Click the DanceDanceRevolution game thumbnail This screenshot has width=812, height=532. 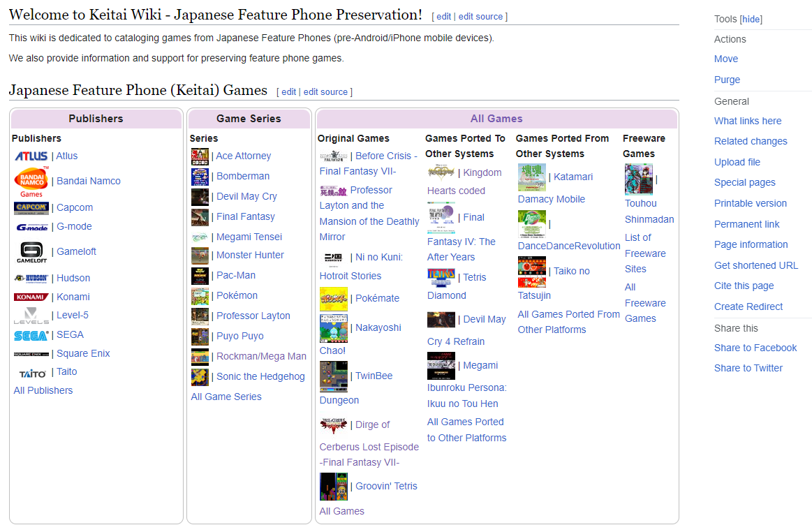(x=532, y=224)
